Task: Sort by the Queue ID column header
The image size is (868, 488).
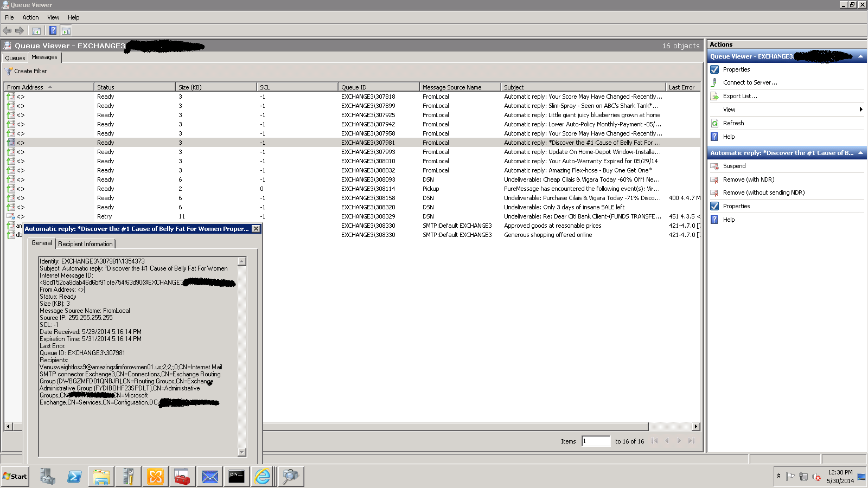Action: [379, 87]
